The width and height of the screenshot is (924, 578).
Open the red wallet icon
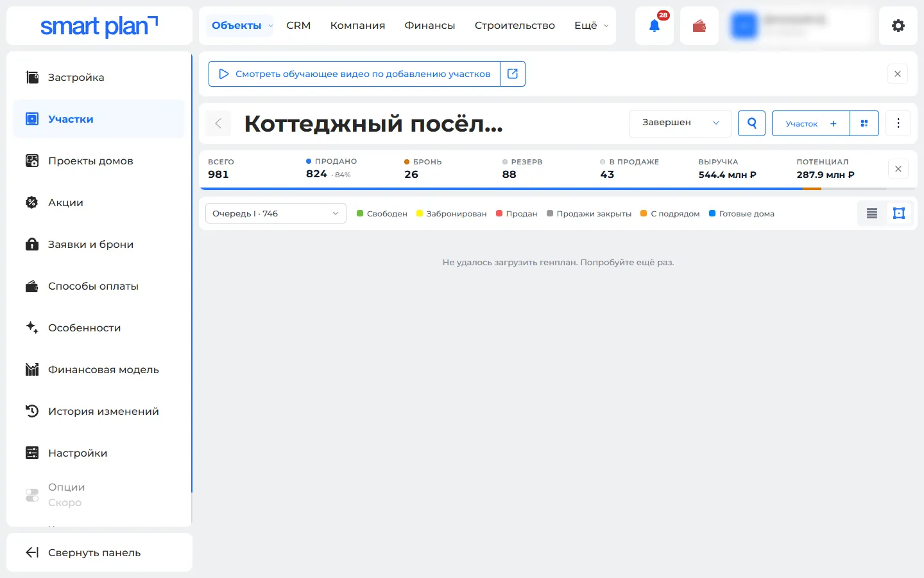[699, 26]
